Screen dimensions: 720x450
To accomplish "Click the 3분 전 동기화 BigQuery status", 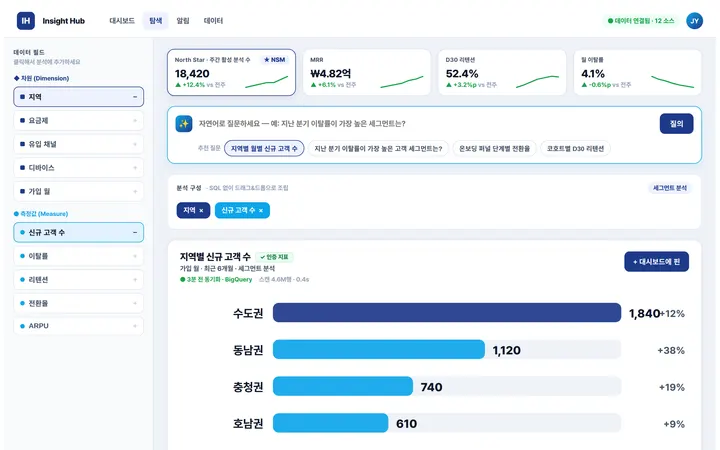I will (x=216, y=280).
